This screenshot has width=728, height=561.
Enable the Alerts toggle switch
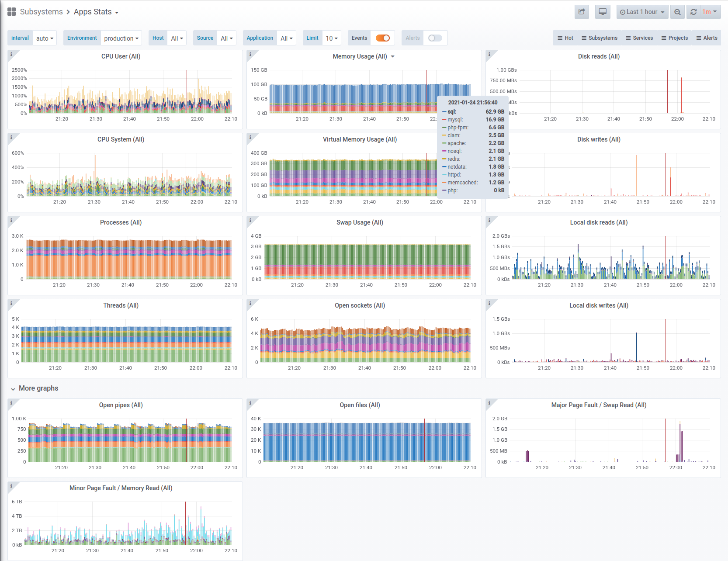(x=435, y=38)
